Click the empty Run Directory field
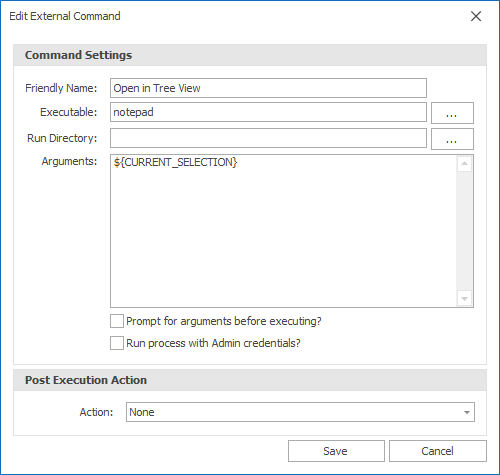Viewport: 500px width, 475px height. tap(268, 138)
